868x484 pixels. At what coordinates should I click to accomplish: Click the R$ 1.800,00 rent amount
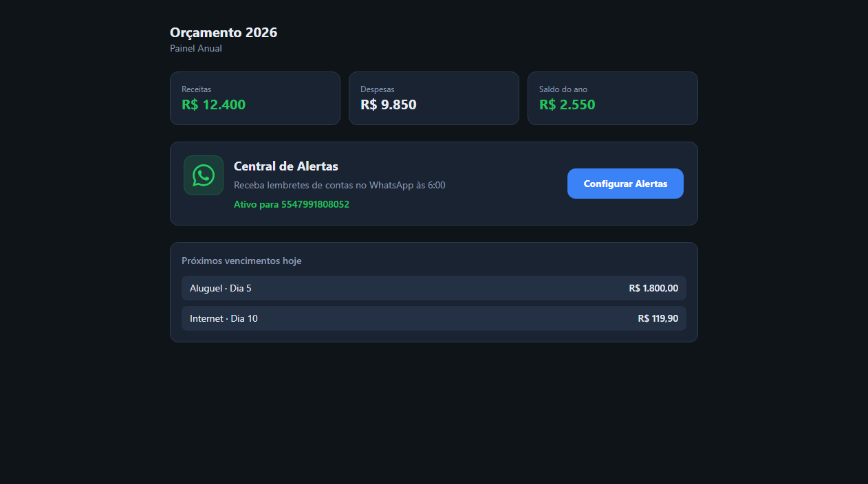(x=653, y=288)
